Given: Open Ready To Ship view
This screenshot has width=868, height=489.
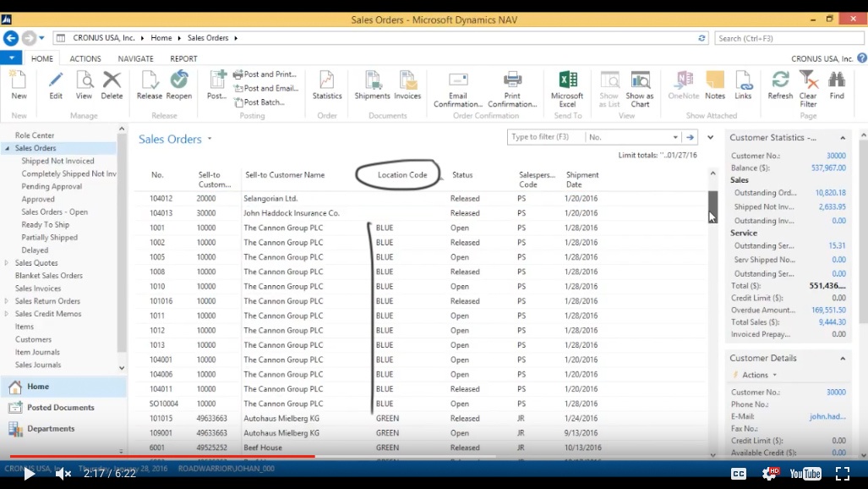Looking at the screenshot, I should click(x=46, y=224).
